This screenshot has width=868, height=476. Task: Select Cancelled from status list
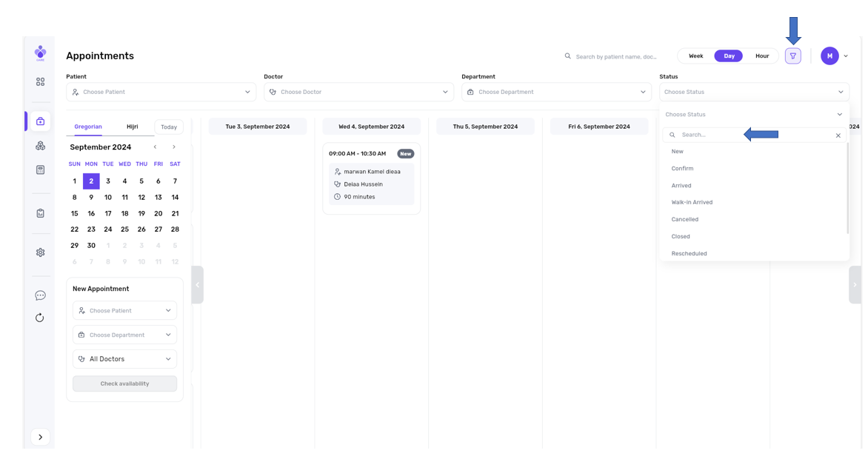685,219
